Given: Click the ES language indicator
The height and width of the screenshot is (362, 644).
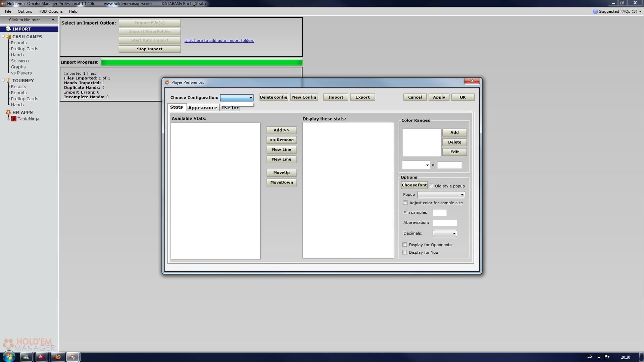Looking at the screenshot, I should click(590, 357).
